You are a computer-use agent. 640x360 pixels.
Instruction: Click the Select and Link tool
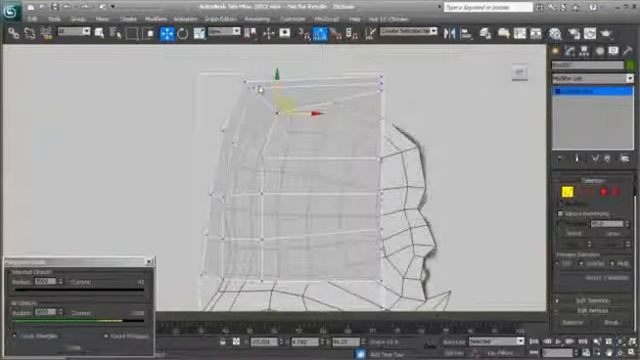click(13, 33)
